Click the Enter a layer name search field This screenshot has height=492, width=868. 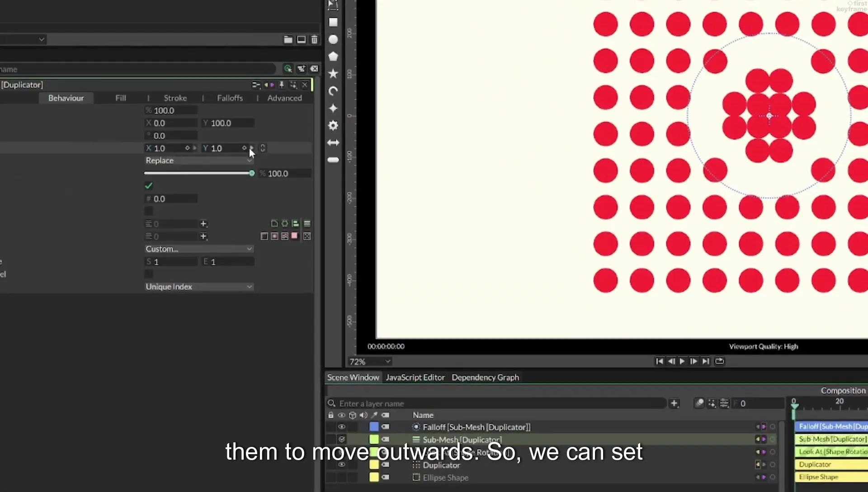tap(496, 403)
